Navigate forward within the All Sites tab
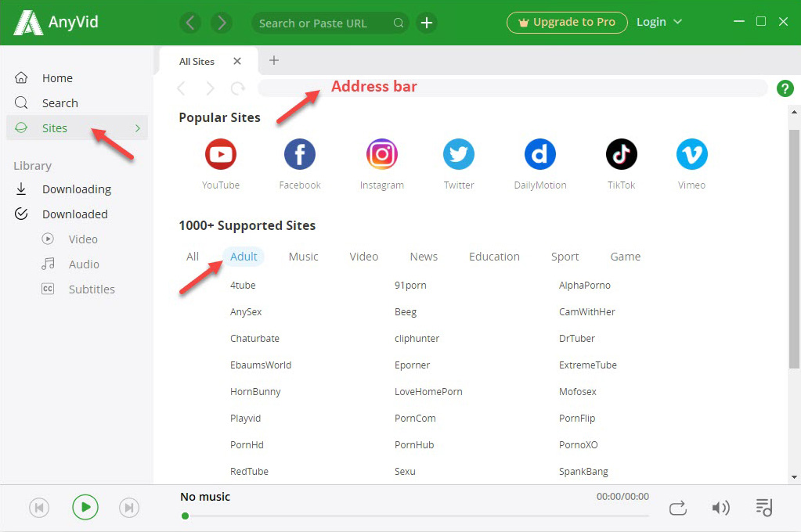 210,88
